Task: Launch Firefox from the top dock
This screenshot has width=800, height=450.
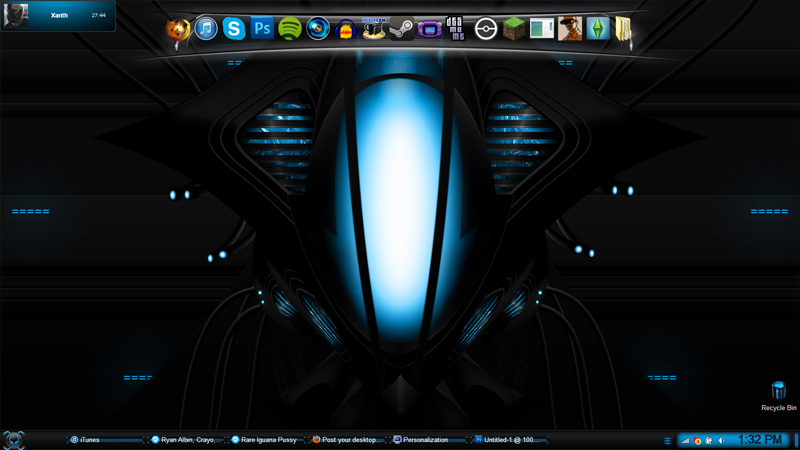Action: [178, 30]
